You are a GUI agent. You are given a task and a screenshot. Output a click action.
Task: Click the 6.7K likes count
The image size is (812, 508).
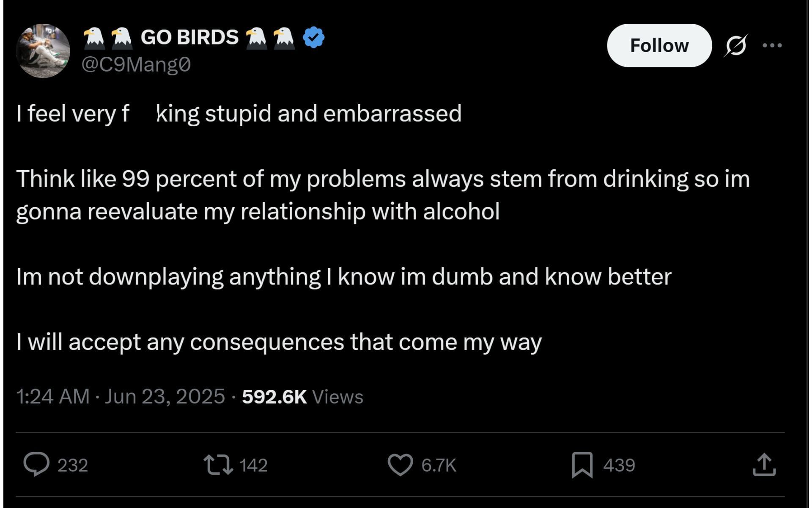pos(439,465)
